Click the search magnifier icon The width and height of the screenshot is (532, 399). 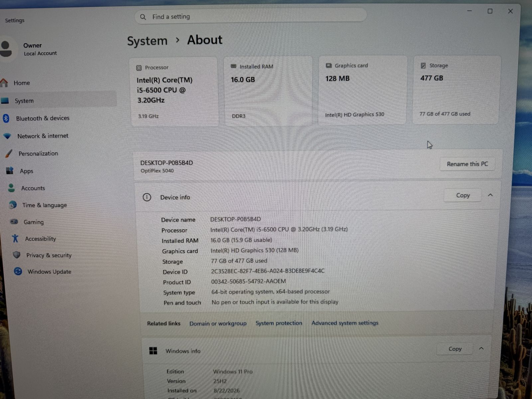(143, 17)
